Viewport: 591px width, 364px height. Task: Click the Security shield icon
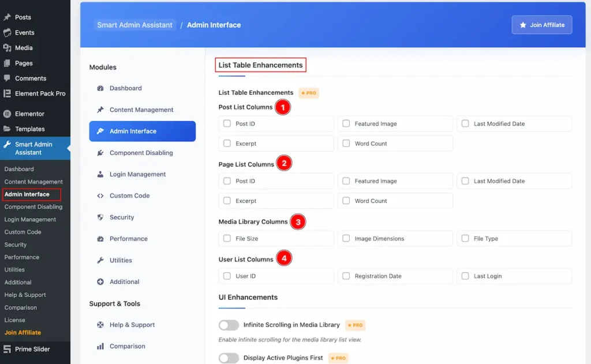coord(100,217)
